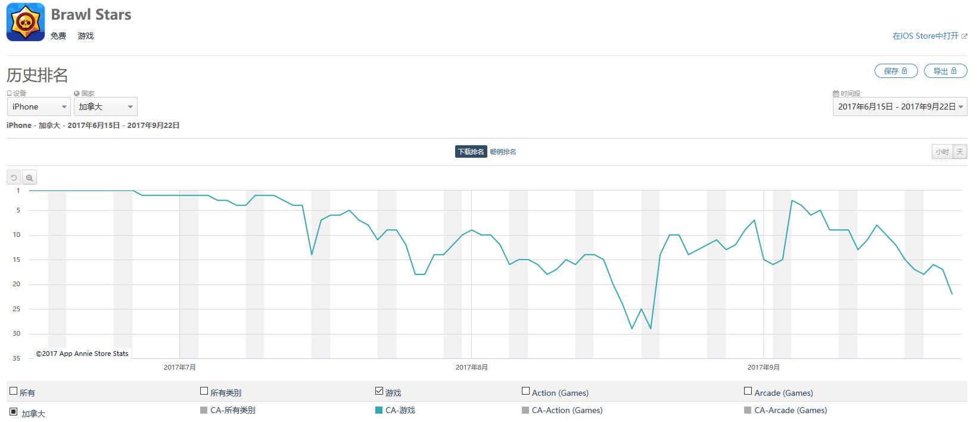This screenshot has height=422, width=980.
Task: Click the calendar icon next to 时间段
Action: click(x=836, y=93)
